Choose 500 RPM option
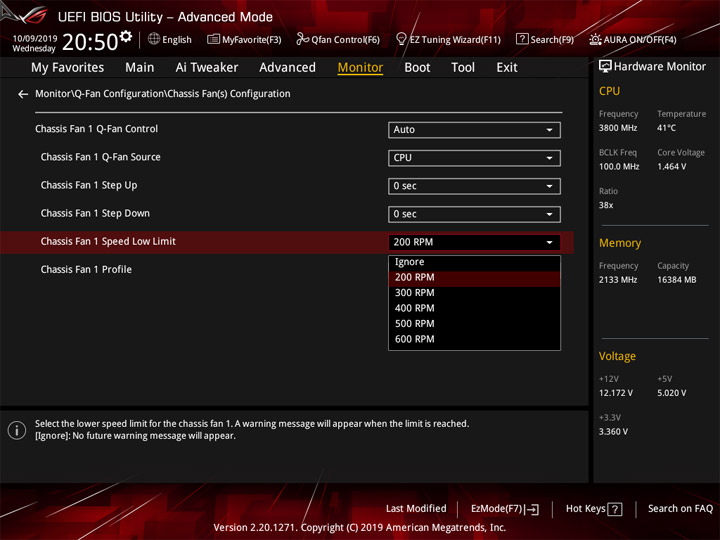Image resolution: width=720 pixels, height=540 pixels. [x=474, y=324]
